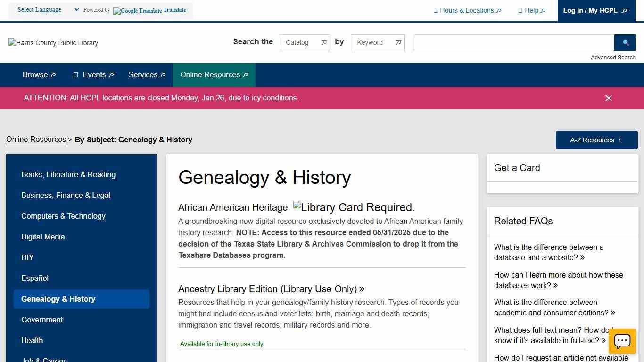
Task: Click inside the catalog search field
Action: click(x=514, y=42)
